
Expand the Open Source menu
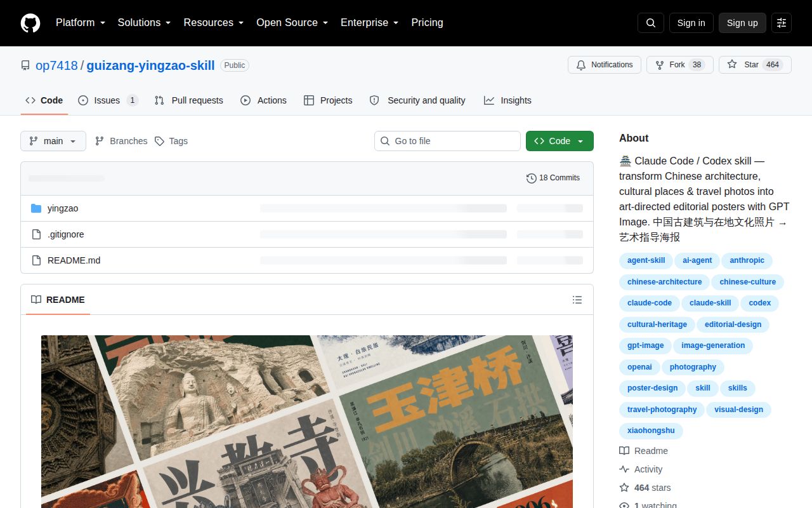point(292,23)
